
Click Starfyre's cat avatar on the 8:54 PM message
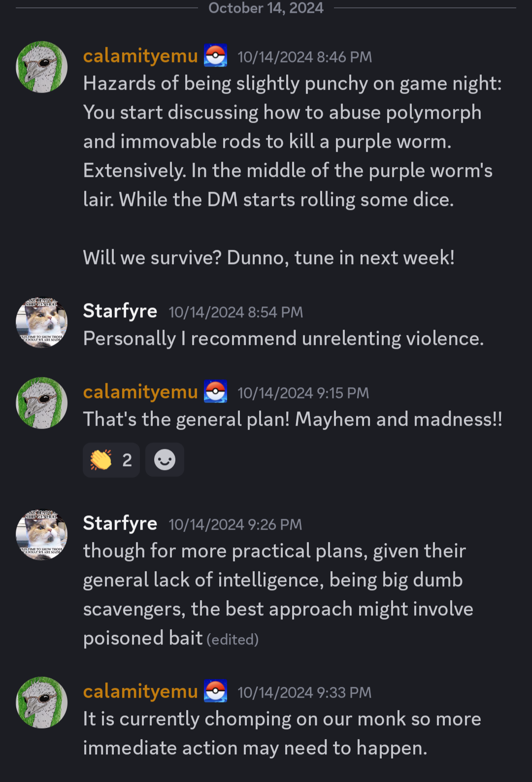[x=42, y=322]
